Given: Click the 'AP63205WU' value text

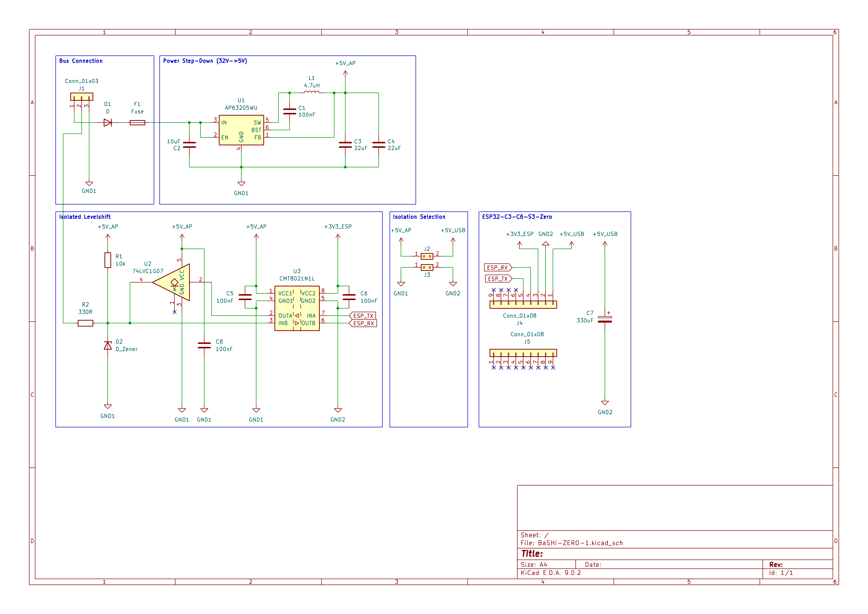Looking at the screenshot, I should tap(241, 108).
